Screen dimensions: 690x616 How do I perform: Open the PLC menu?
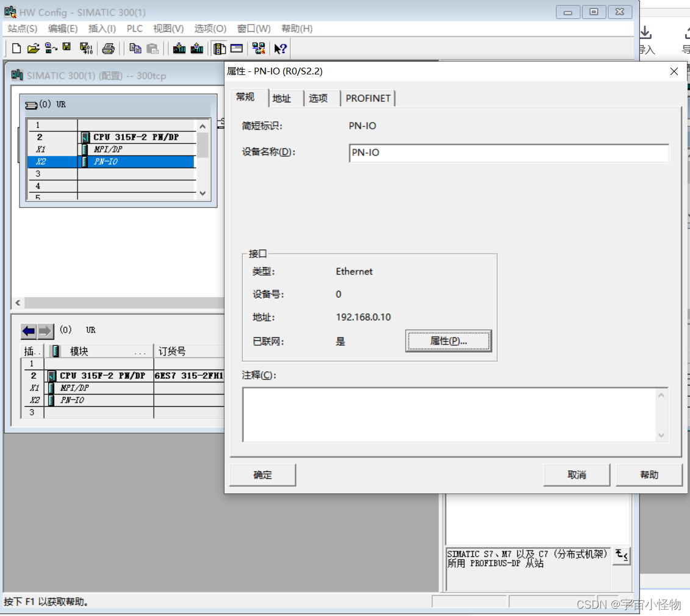pyautogui.click(x=135, y=29)
